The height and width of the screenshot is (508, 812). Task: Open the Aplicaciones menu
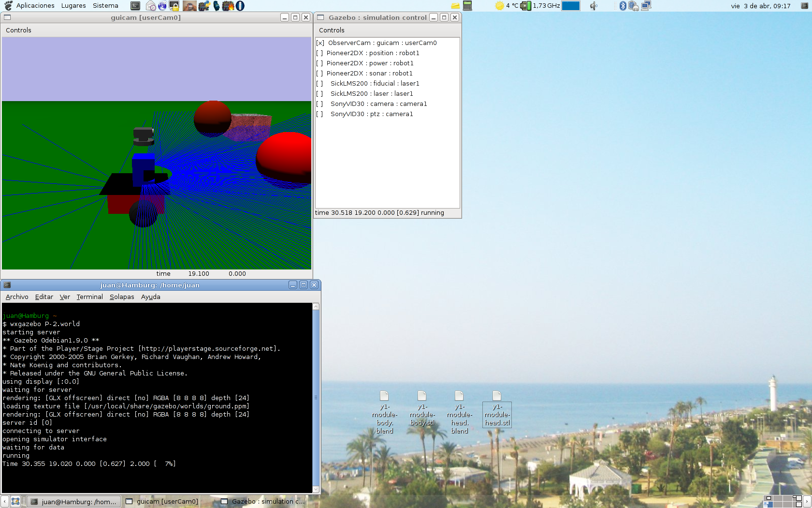[x=35, y=6]
